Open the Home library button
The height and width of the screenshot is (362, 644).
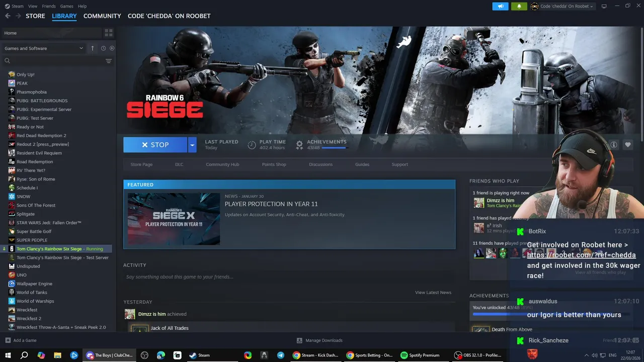tap(52, 33)
